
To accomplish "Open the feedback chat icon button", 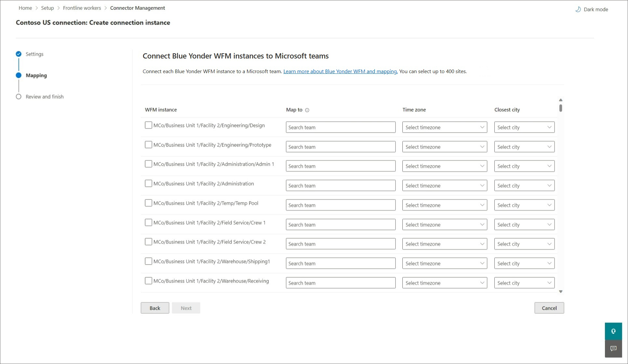I will coord(613,348).
